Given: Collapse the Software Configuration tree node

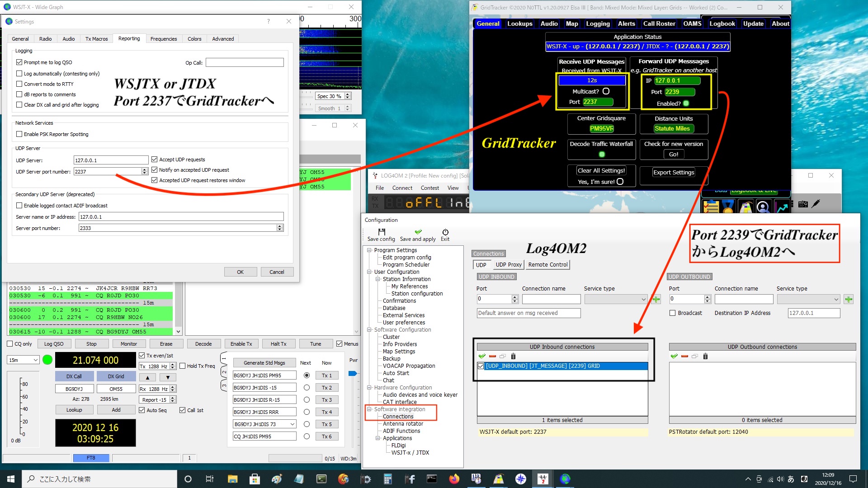Looking at the screenshot, I should tap(370, 329).
